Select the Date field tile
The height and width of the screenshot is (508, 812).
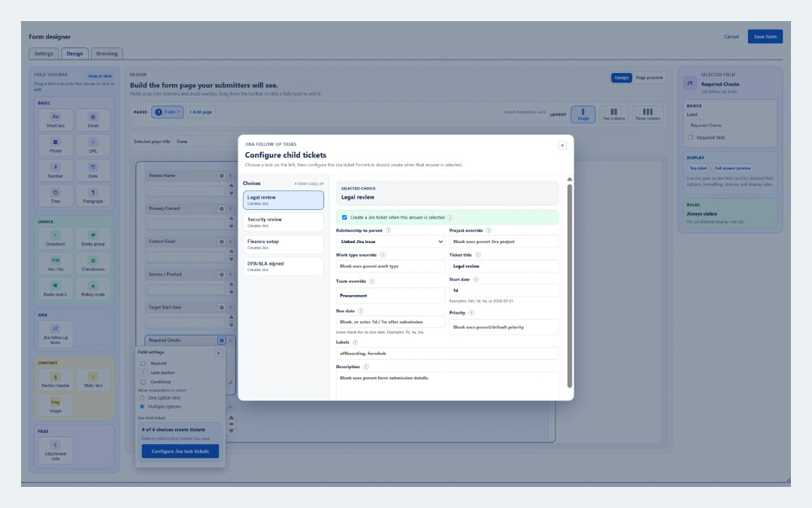click(92, 171)
